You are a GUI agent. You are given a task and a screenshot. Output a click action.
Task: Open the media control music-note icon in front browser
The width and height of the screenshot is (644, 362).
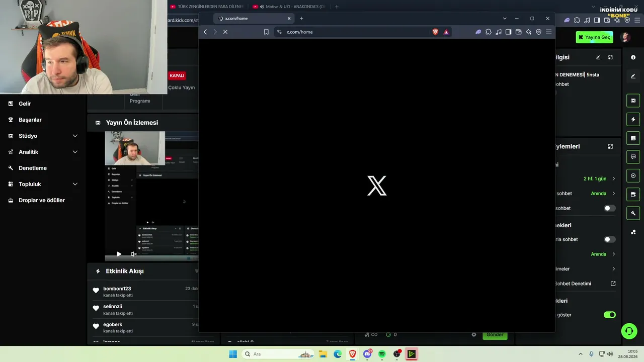(x=498, y=32)
